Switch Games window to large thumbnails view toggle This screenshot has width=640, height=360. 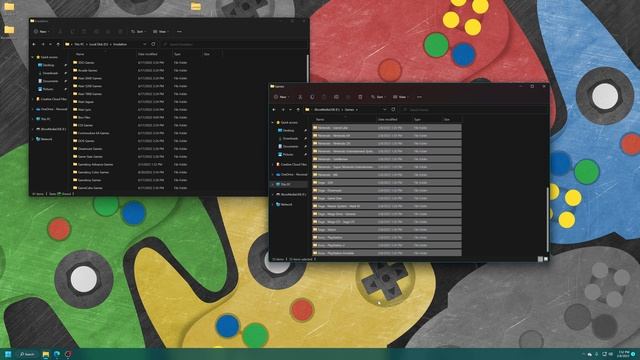546,259
